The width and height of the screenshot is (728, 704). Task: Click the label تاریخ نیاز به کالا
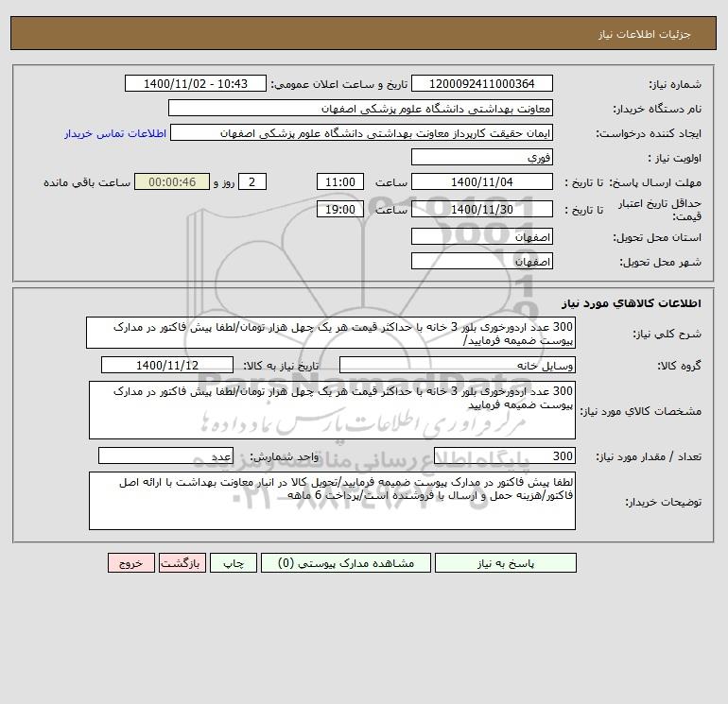[x=281, y=366]
